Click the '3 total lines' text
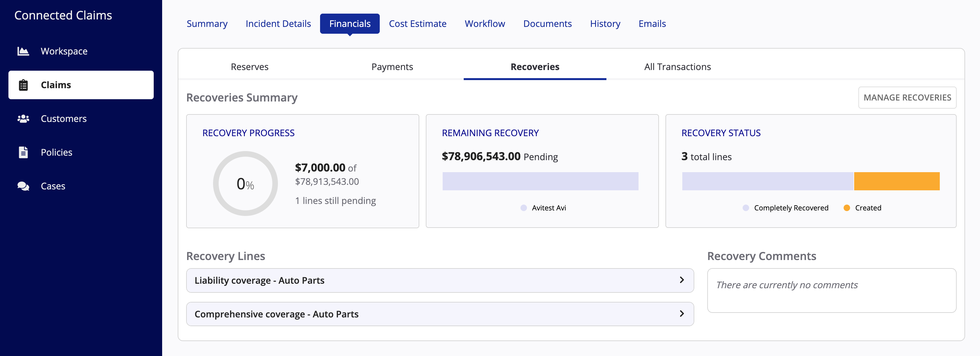Image resolution: width=980 pixels, height=356 pixels. point(706,156)
